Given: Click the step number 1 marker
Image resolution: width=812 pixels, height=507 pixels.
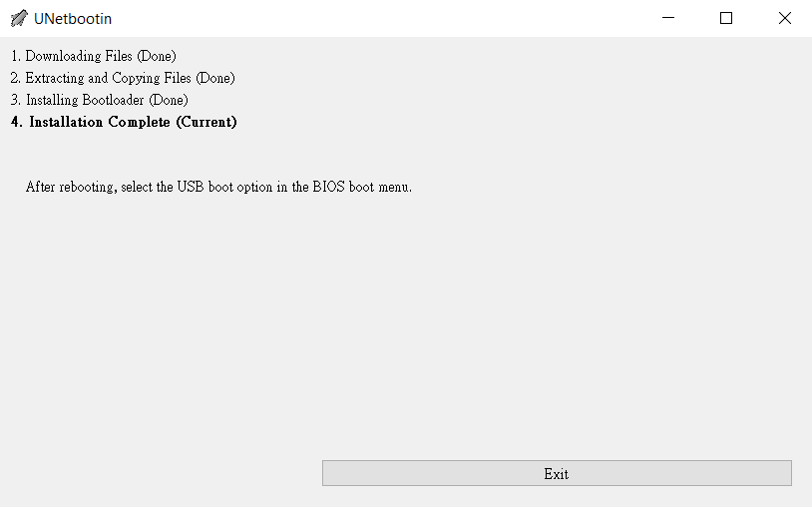Looking at the screenshot, I should (16, 56).
